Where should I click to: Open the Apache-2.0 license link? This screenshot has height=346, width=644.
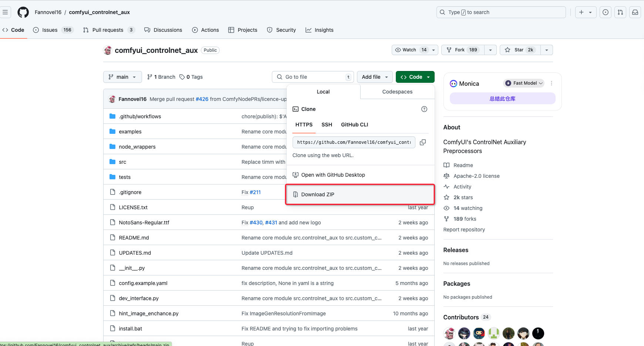(x=472, y=176)
